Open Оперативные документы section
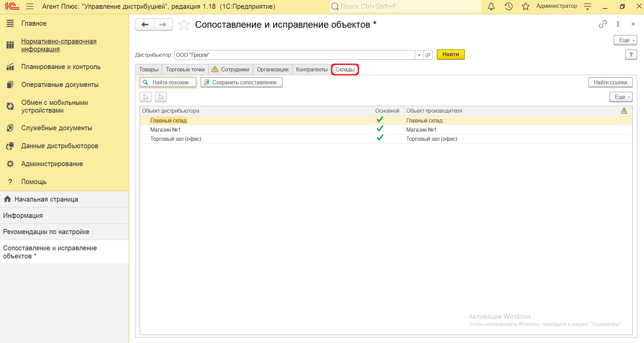Viewport: 644px width, 343px height. (60, 85)
